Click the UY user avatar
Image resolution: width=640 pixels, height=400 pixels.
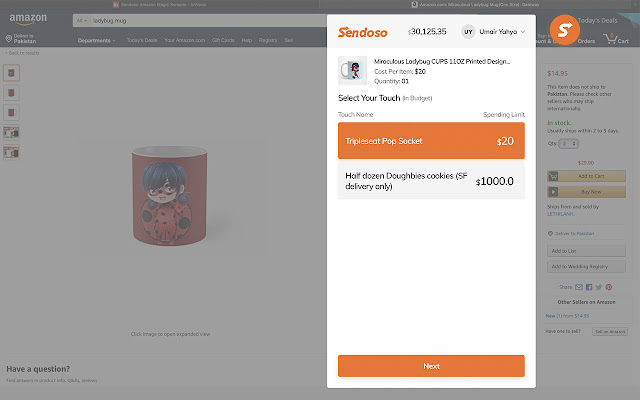click(x=467, y=31)
